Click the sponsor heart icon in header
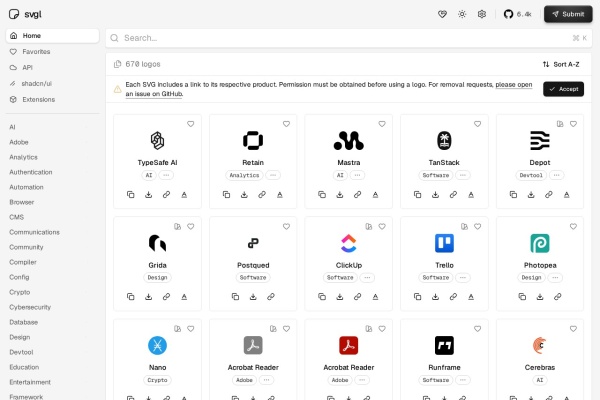 (442, 14)
